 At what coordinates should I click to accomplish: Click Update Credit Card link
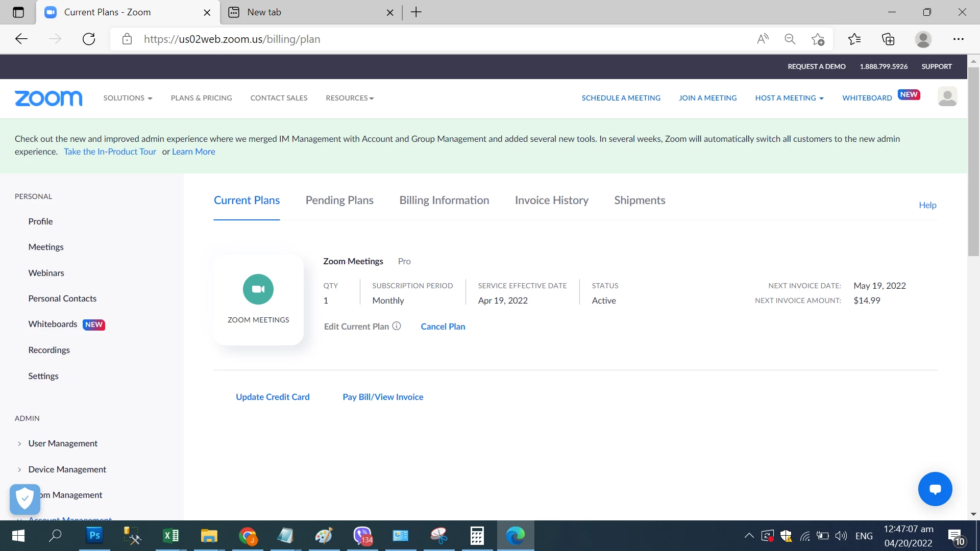pos(273,397)
